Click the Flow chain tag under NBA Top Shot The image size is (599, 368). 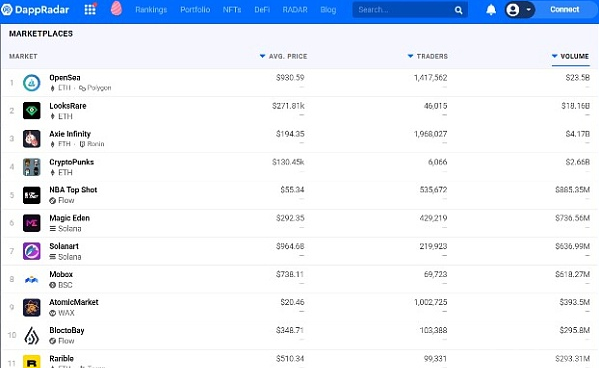point(62,200)
